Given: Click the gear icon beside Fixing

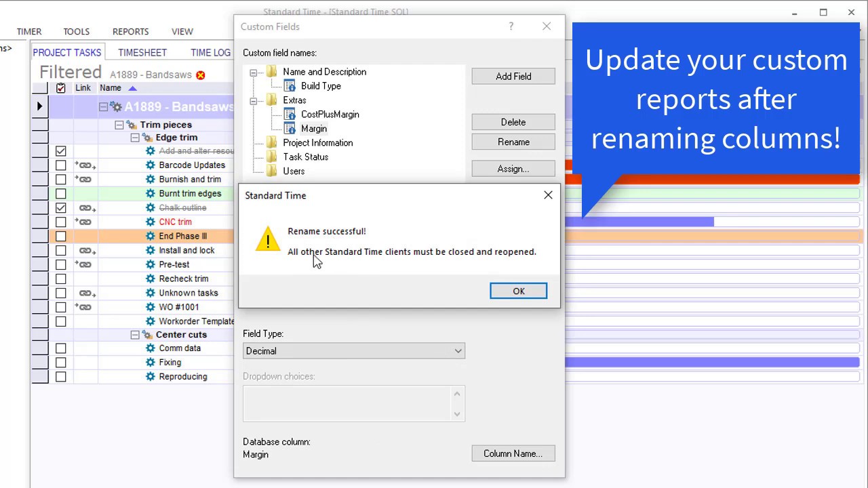Looking at the screenshot, I should click(151, 363).
